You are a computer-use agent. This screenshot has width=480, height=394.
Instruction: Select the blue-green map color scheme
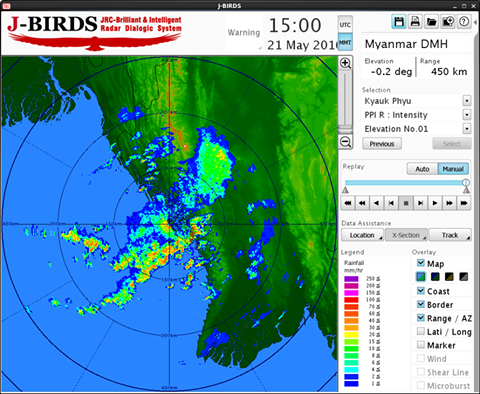(x=421, y=277)
